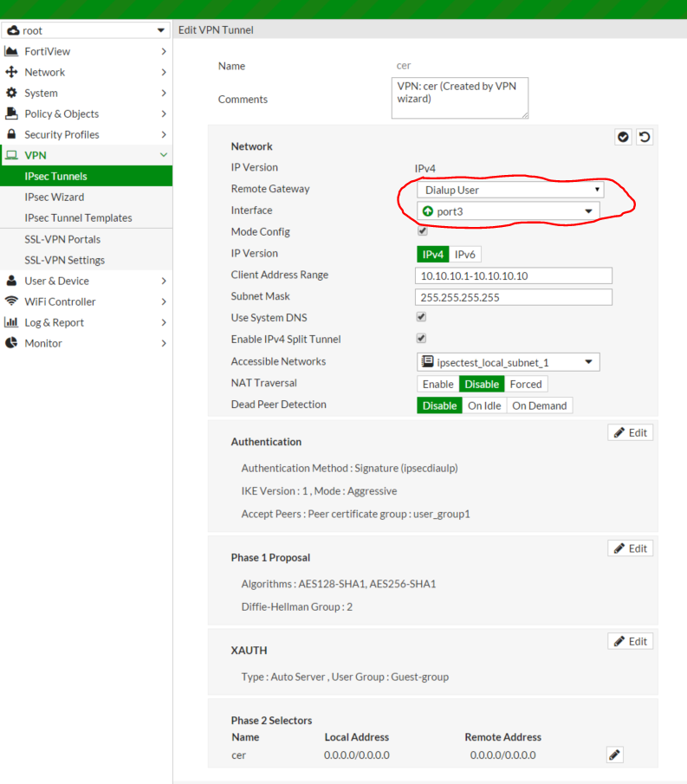Click the address icon beside ipsectest_local_subnet_1
Viewport: 687px width, 784px height.
click(427, 362)
